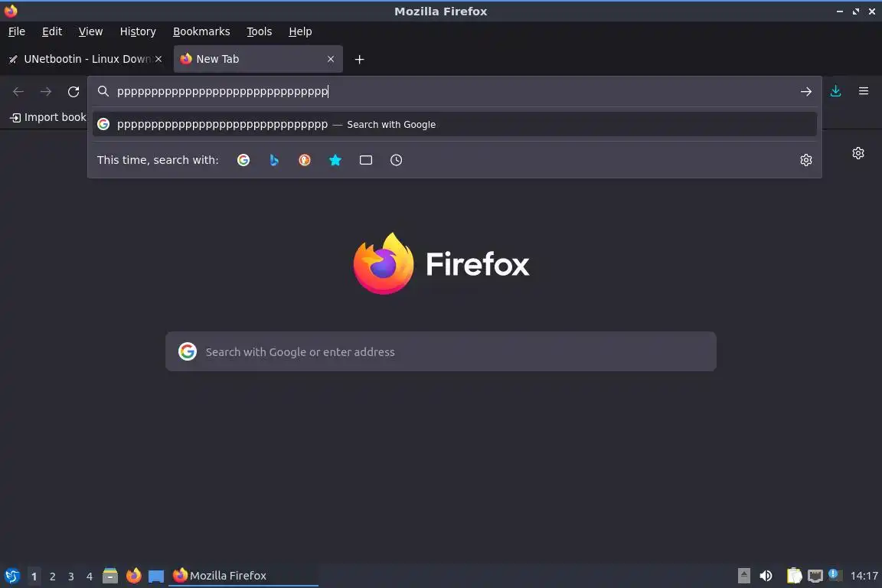Close the UNetbootin tab
Image resolution: width=882 pixels, height=588 pixels.
158,59
